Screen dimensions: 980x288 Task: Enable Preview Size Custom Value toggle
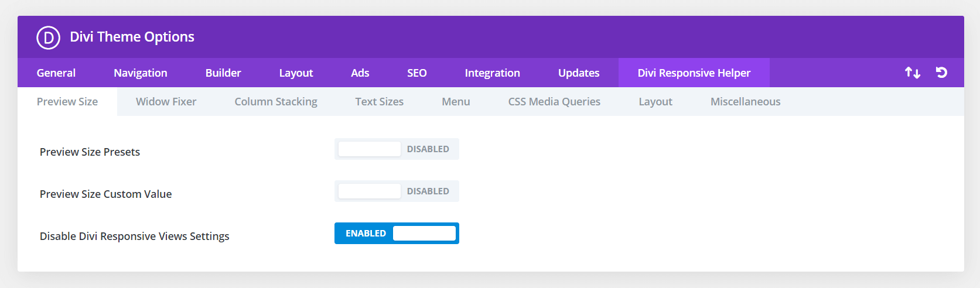(x=397, y=191)
